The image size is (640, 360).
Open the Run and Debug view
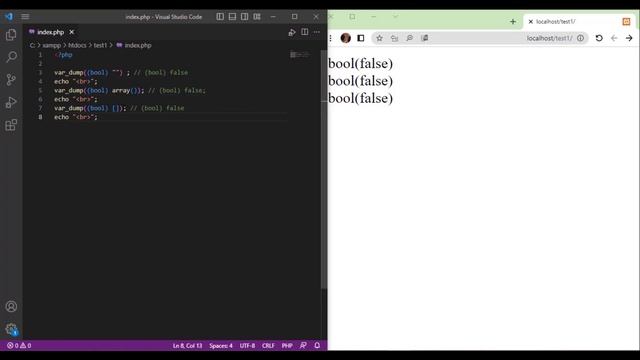(x=11, y=102)
